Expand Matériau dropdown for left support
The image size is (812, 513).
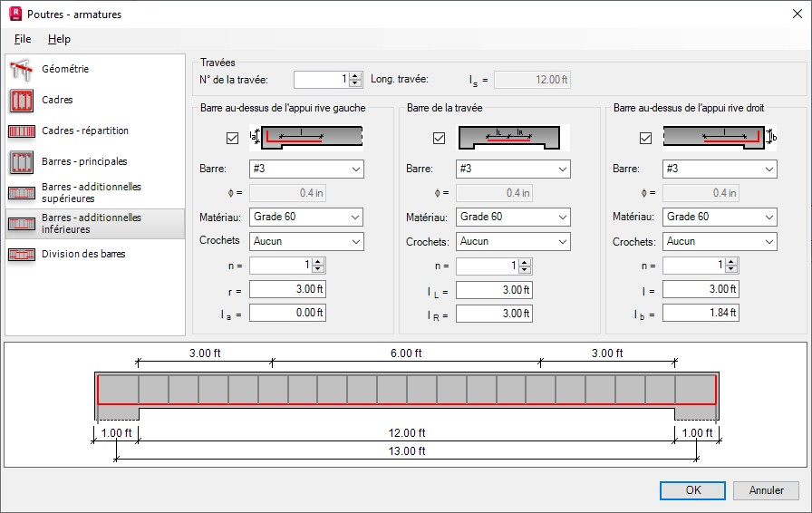click(x=306, y=218)
